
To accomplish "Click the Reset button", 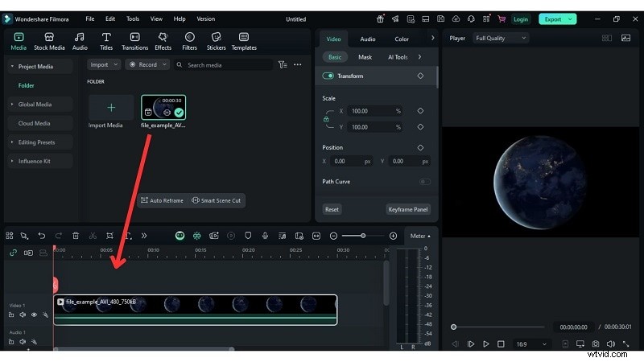I will (332, 209).
